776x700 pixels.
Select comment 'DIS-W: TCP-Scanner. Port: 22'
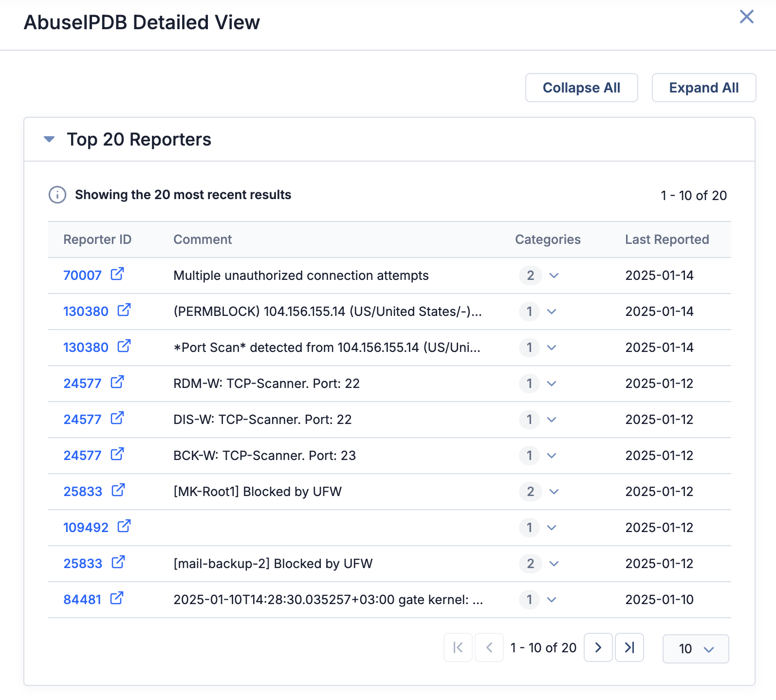(x=262, y=420)
